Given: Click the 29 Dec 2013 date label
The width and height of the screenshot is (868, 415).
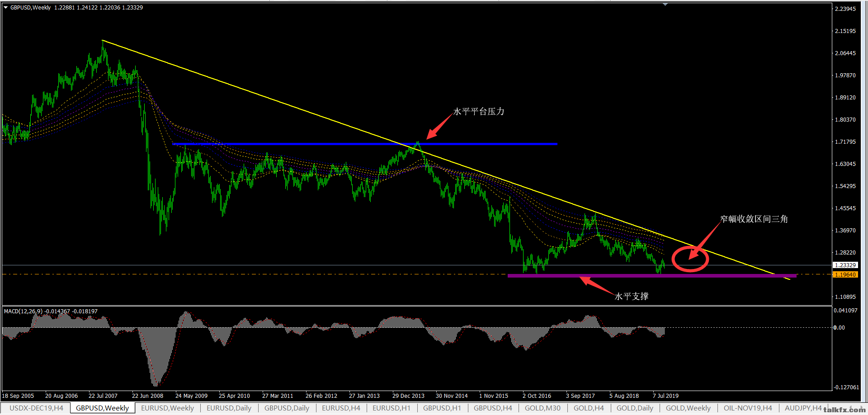Looking at the screenshot, I should pos(408,396).
